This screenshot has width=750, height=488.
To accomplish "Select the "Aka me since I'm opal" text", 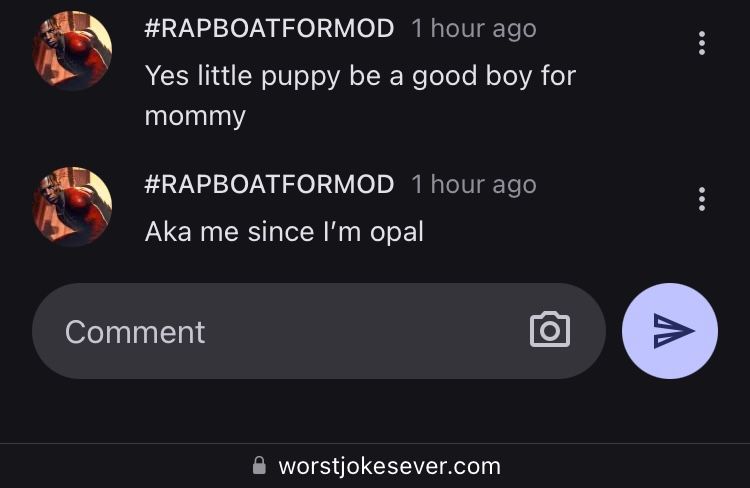I will (x=284, y=232).
